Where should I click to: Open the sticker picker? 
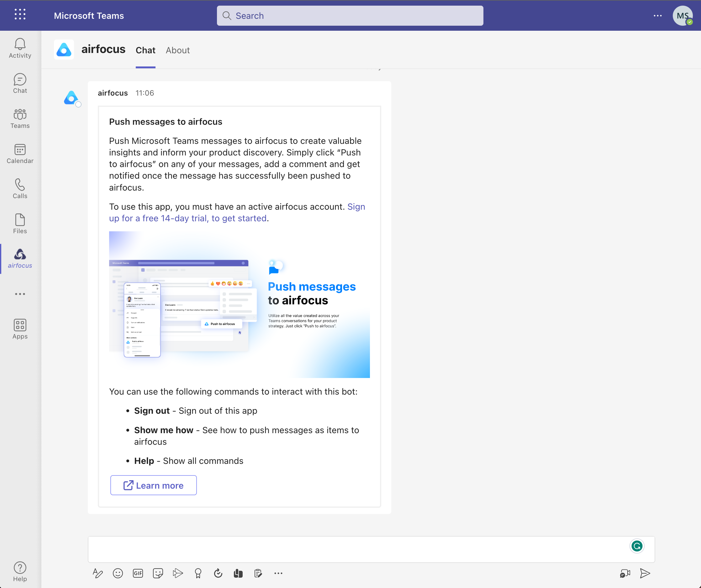point(158,573)
